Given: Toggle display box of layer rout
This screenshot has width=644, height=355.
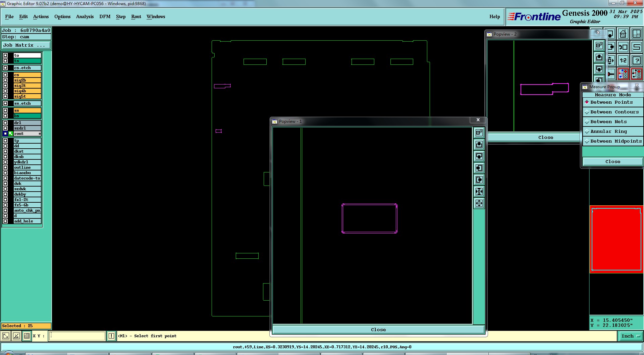Looking at the screenshot, I should pos(5,134).
